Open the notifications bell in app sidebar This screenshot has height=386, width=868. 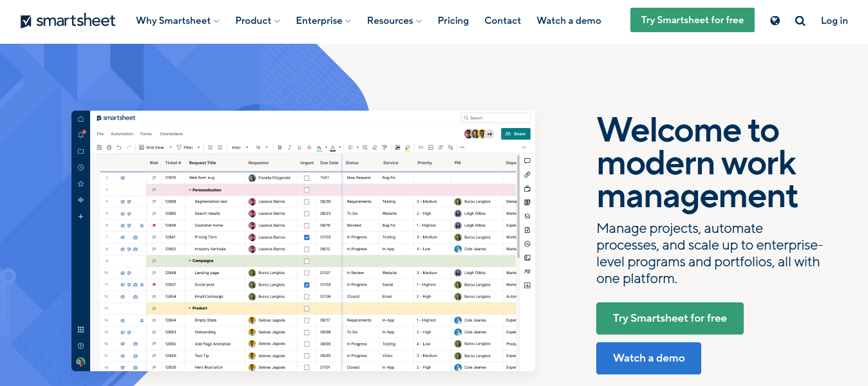(80, 135)
